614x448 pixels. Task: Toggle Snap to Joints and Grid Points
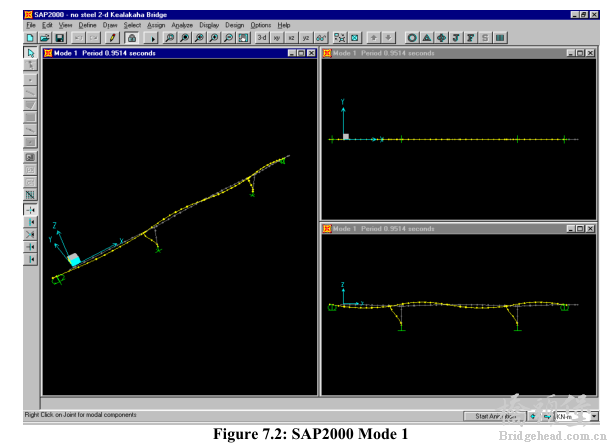[x=31, y=210]
